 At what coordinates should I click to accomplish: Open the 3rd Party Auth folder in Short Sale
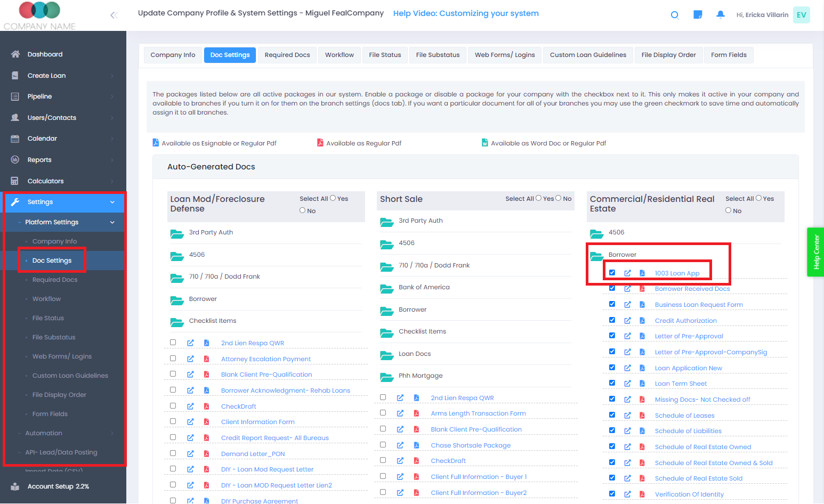[x=386, y=221]
